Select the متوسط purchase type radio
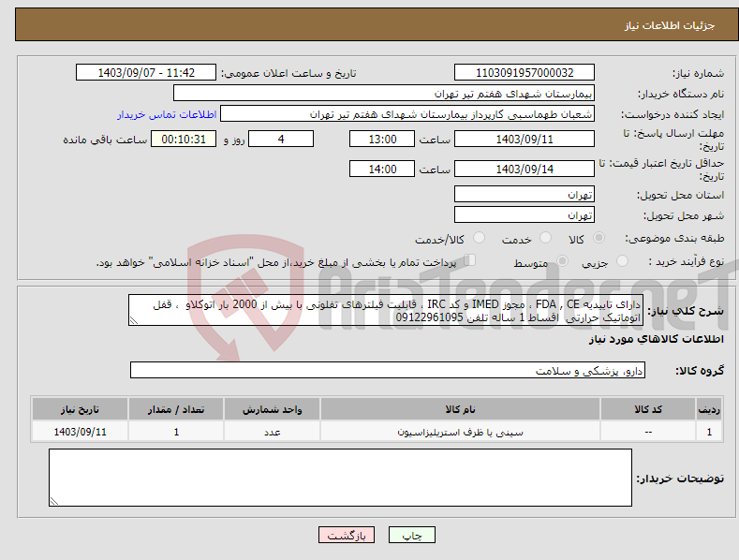The image size is (739, 560). point(562,260)
